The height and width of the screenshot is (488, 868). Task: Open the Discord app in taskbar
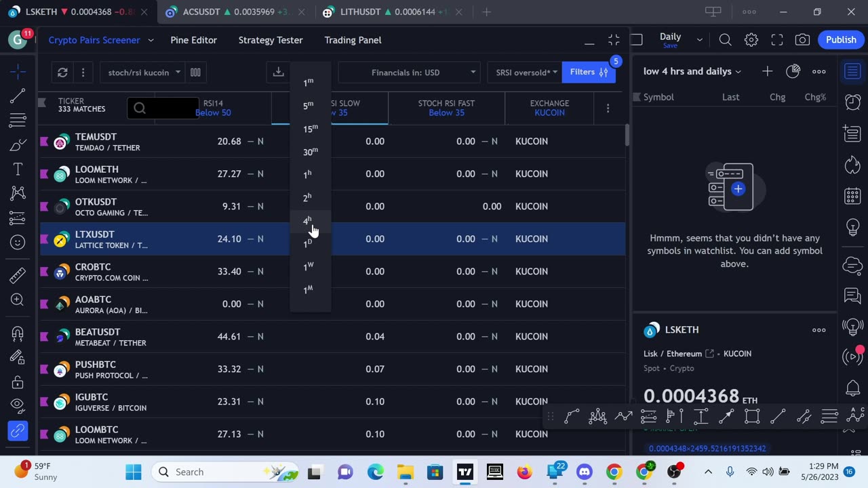click(584, 472)
